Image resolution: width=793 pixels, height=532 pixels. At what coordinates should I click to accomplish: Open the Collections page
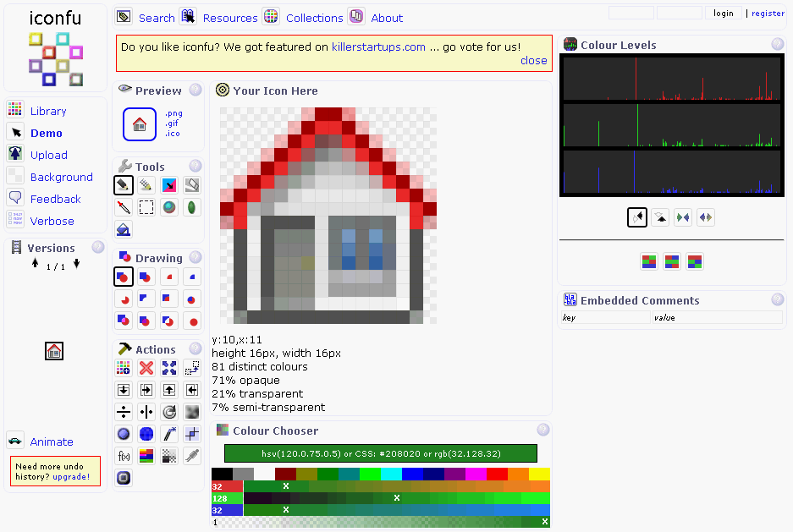(314, 17)
